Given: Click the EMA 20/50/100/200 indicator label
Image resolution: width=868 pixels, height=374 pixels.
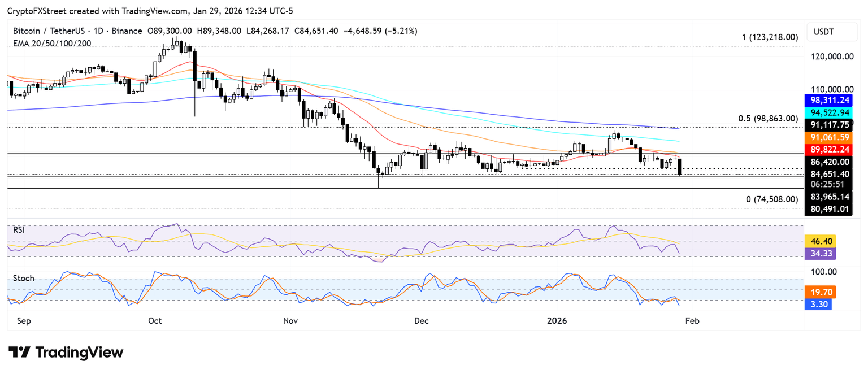Looking at the screenshot, I should (53, 44).
